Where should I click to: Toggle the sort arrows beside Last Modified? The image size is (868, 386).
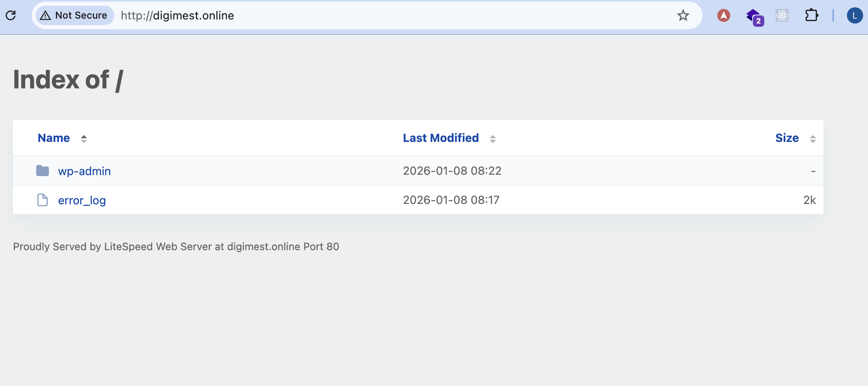pos(492,139)
